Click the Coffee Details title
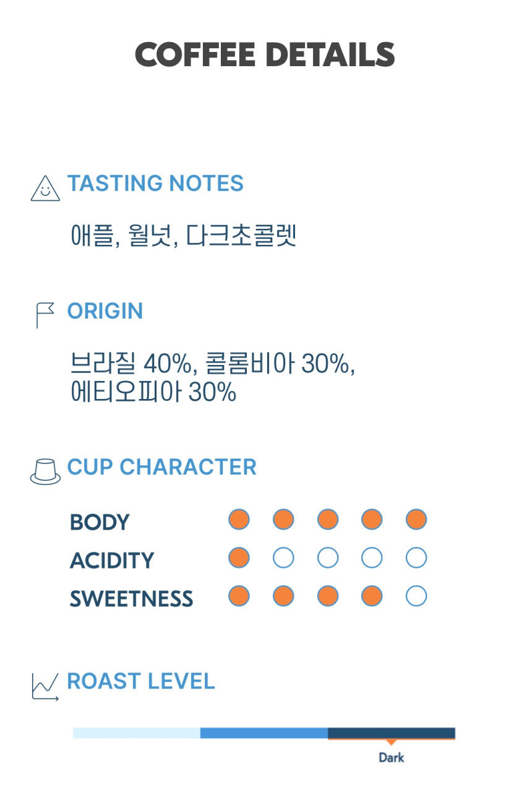This screenshot has width=532, height=798. 265,55
